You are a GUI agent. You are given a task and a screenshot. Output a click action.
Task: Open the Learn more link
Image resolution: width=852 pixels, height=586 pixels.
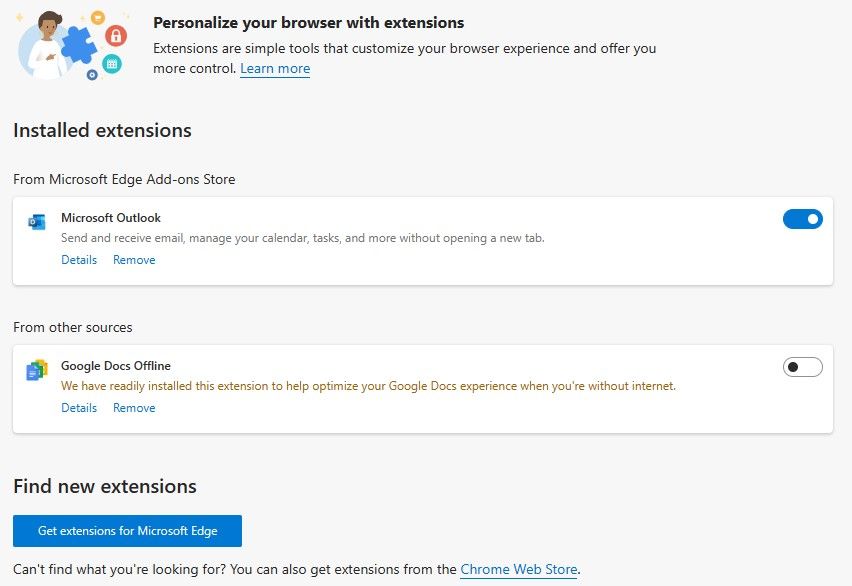(275, 69)
